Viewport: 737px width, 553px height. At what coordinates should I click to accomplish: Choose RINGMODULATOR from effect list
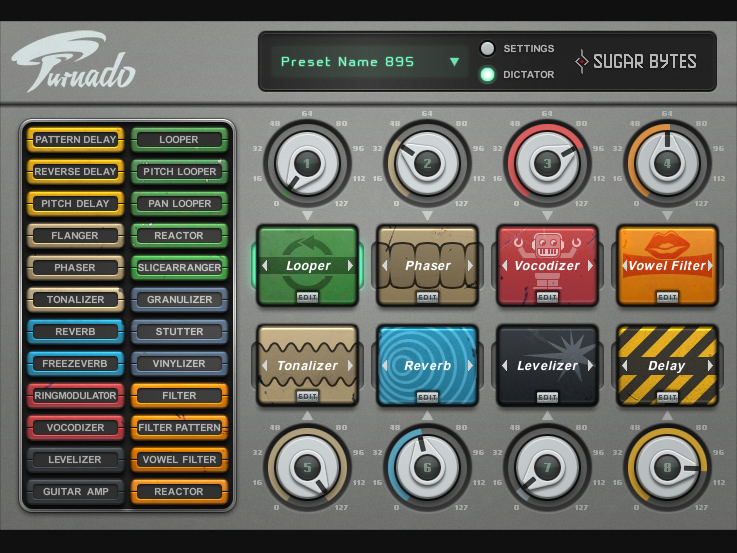click(75, 395)
